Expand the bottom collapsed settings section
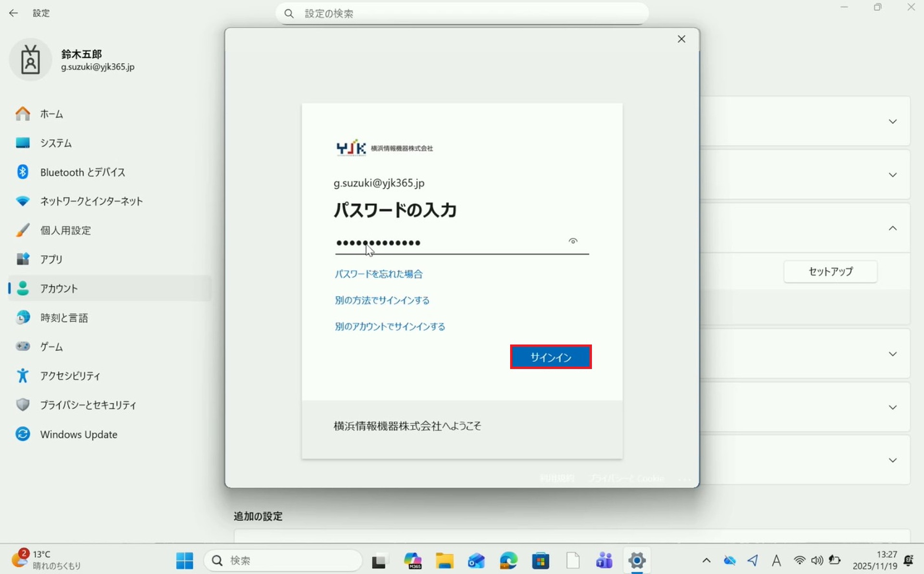924x574 pixels. click(892, 460)
